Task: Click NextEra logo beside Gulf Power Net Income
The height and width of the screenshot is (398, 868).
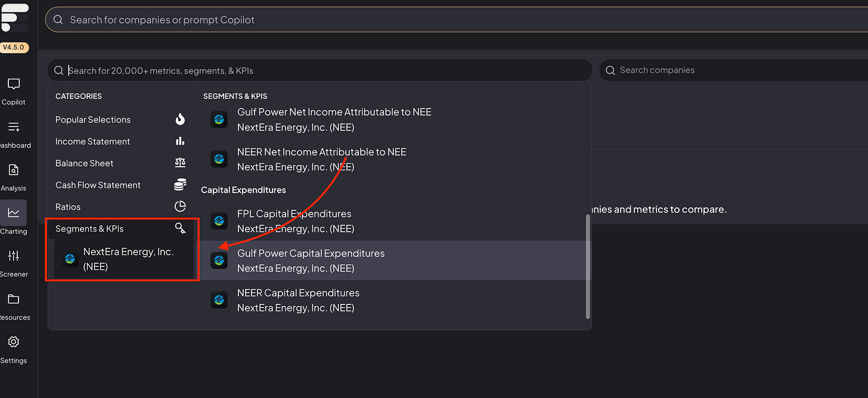Action: click(219, 120)
